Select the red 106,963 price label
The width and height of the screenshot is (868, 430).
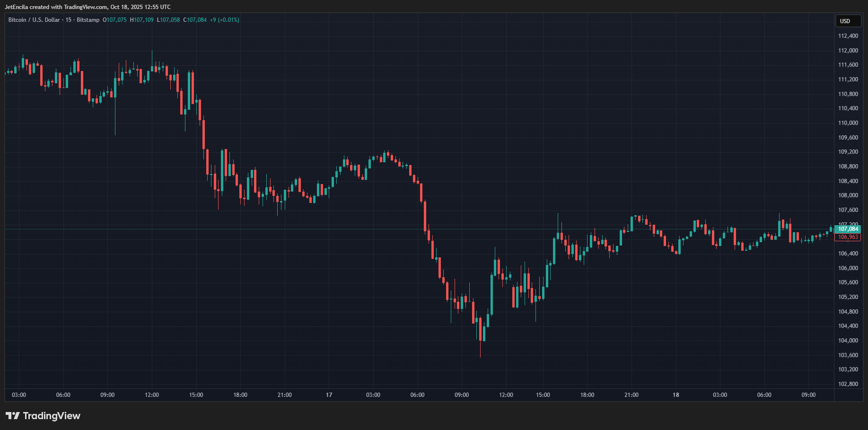pos(848,237)
